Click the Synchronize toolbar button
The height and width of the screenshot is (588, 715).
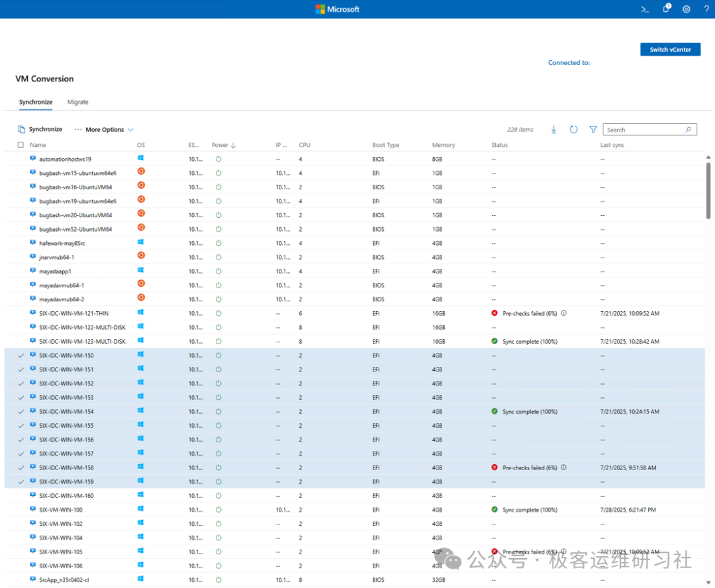40,130
